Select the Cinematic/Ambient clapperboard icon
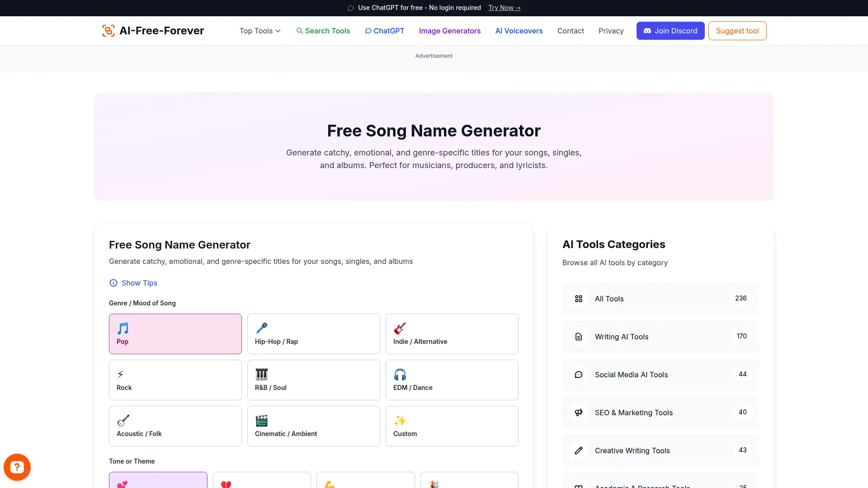 [261, 420]
